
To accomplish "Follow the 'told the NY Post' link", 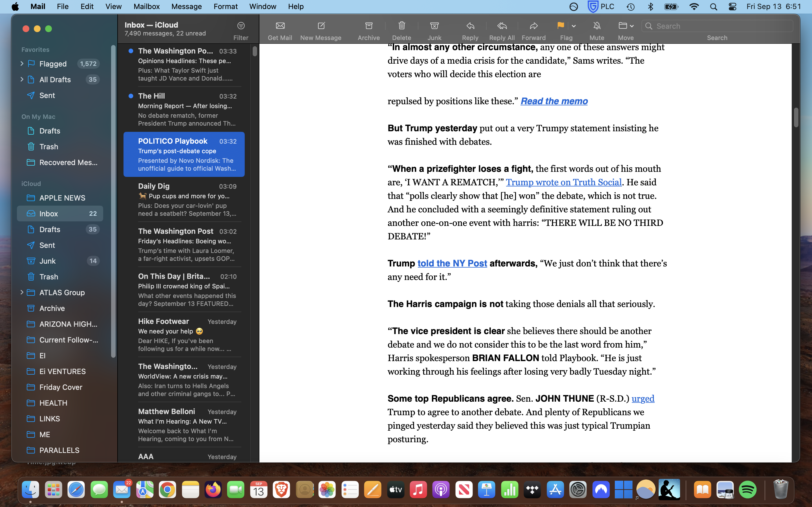I will tap(452, 264).
